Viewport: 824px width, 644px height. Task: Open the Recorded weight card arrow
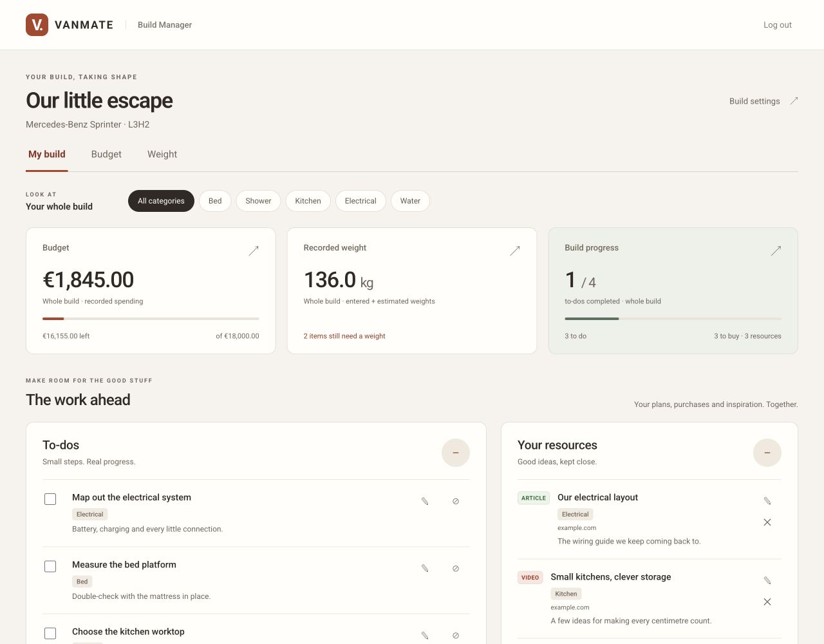pyautogui.click(x=515, y=251)
